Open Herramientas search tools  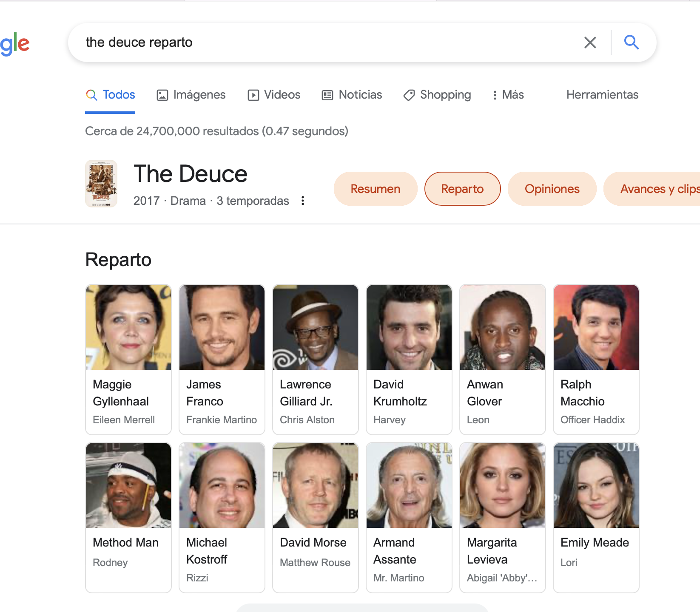click(602, 95)
